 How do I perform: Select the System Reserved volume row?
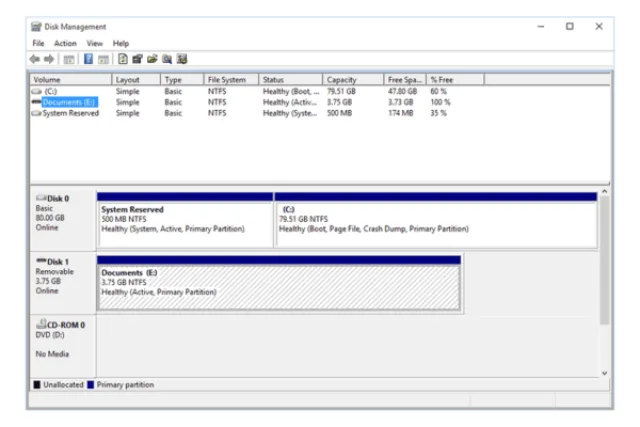(71, 113)
